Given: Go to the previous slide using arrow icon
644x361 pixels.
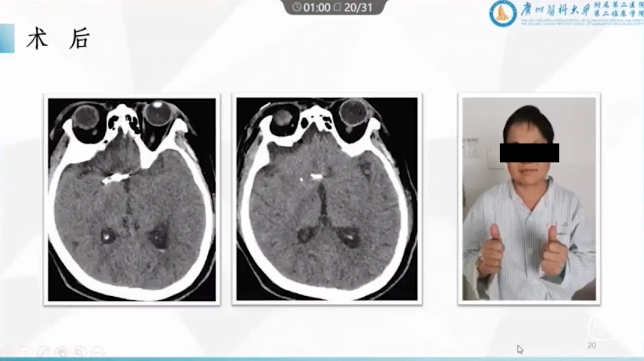Looking at the screenshot, I should [x=7, y=351].
